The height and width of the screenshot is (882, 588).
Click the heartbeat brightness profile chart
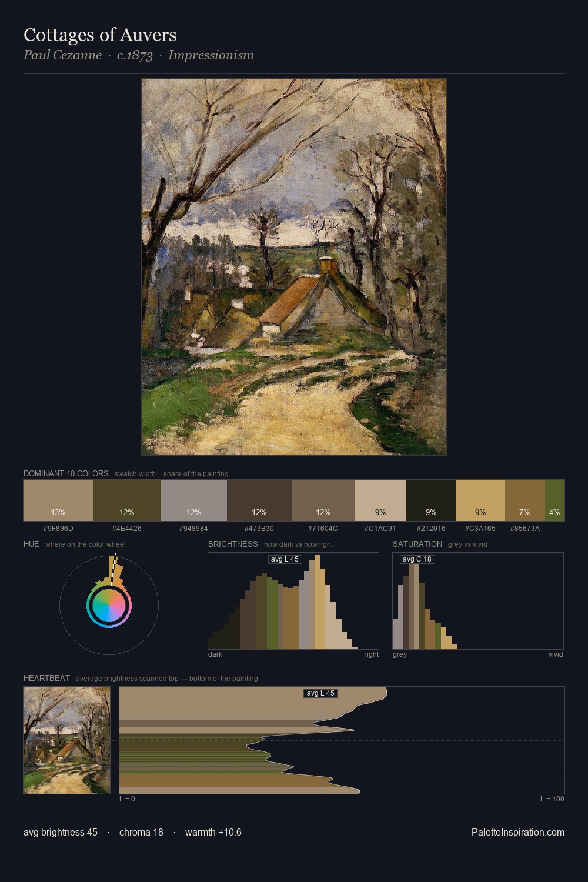click(x=342, y=740)
